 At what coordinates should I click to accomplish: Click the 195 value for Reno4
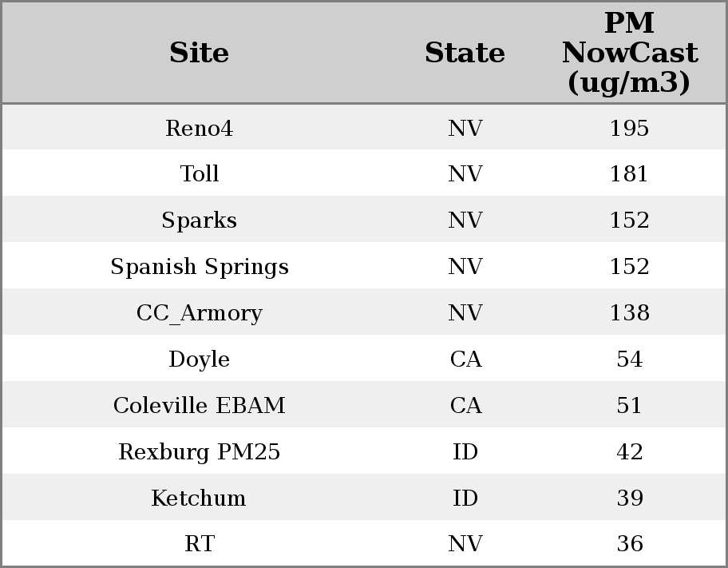(629, 128)
